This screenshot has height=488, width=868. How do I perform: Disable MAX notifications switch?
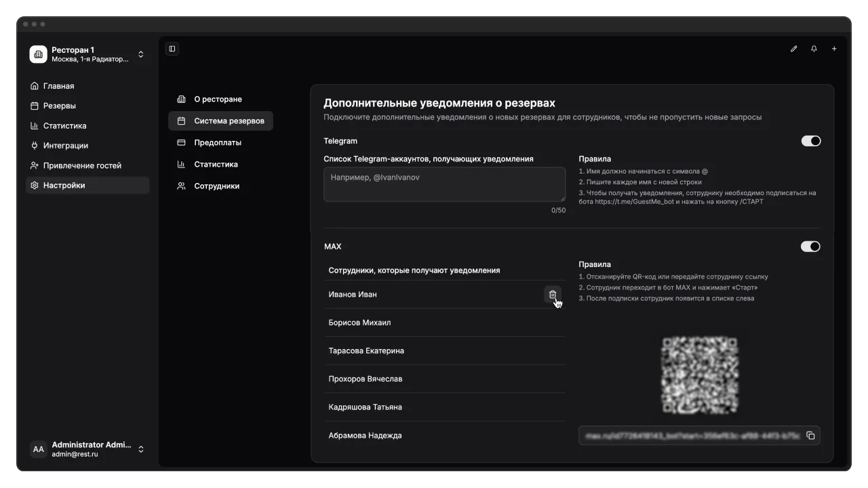811,246
